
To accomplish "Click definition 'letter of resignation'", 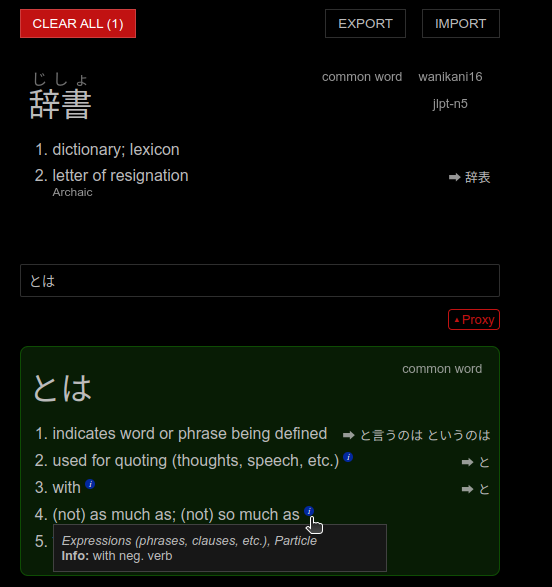I will (121, 175).
